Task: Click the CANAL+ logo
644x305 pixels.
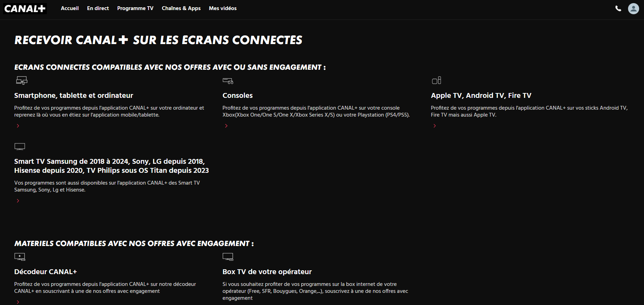Action: click(x=25, y=8)
